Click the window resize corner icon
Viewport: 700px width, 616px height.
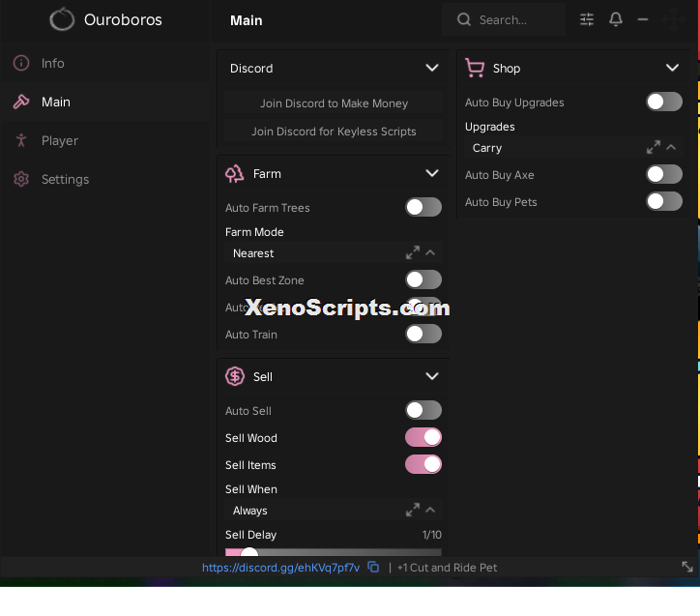[687, 567]
